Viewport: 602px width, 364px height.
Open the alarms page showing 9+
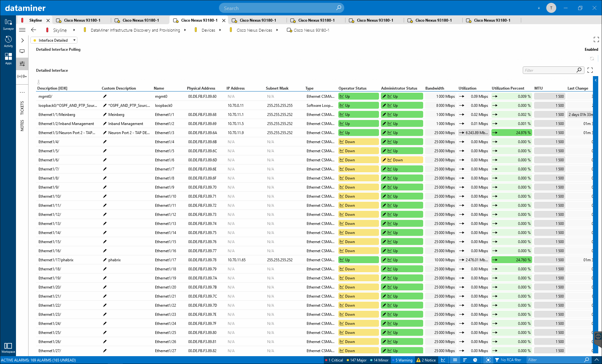pyautogui.click(x=22, y=76)
